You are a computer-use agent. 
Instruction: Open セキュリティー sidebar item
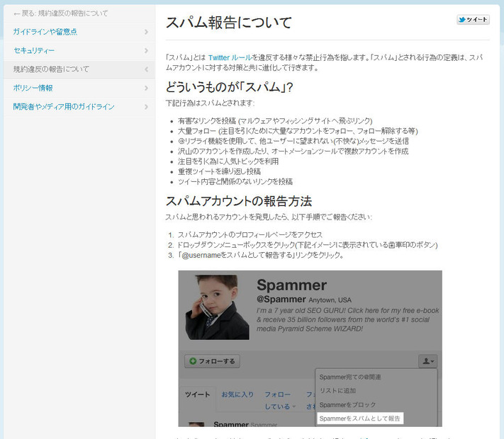tap(79, 51)
